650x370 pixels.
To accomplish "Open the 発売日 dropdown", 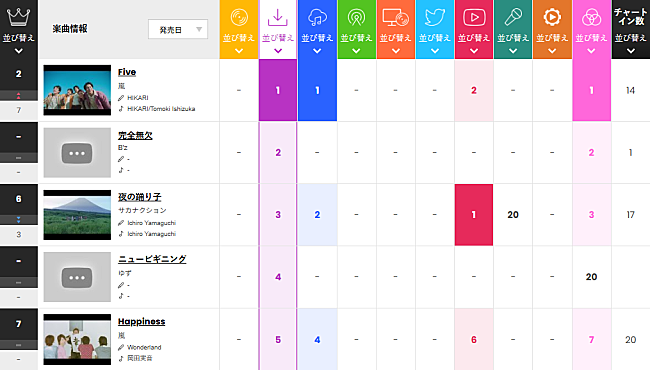I will tap(178, 29).
